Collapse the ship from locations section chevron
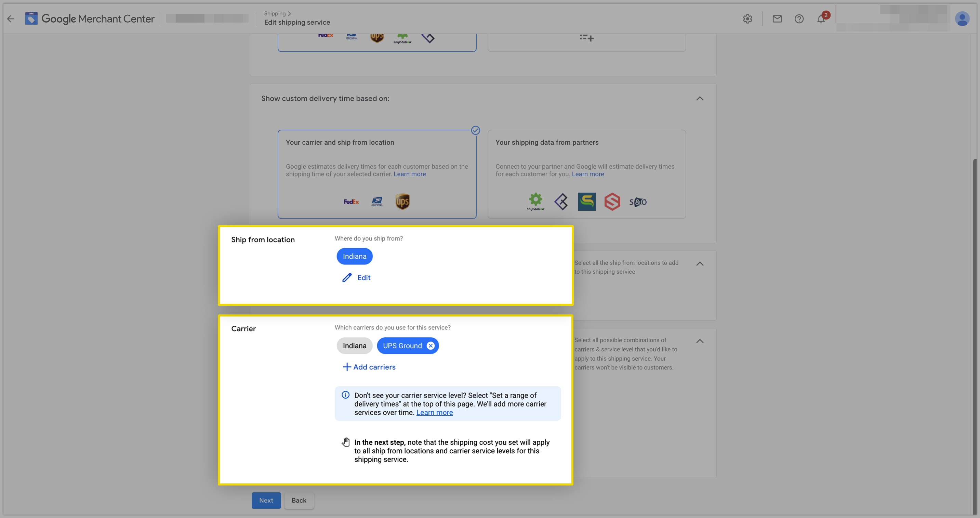This screenshot has height=518, width=980. point(700,264)
